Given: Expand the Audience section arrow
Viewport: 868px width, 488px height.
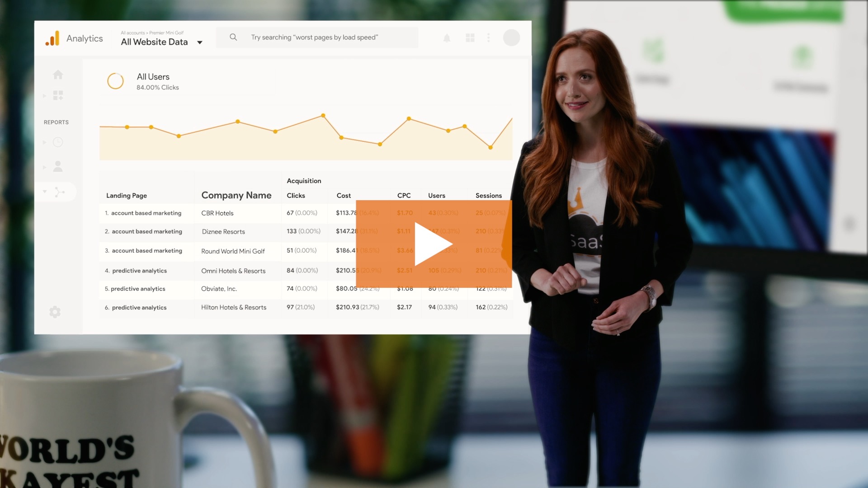Looking at the screenshot, I should [45, 166].
